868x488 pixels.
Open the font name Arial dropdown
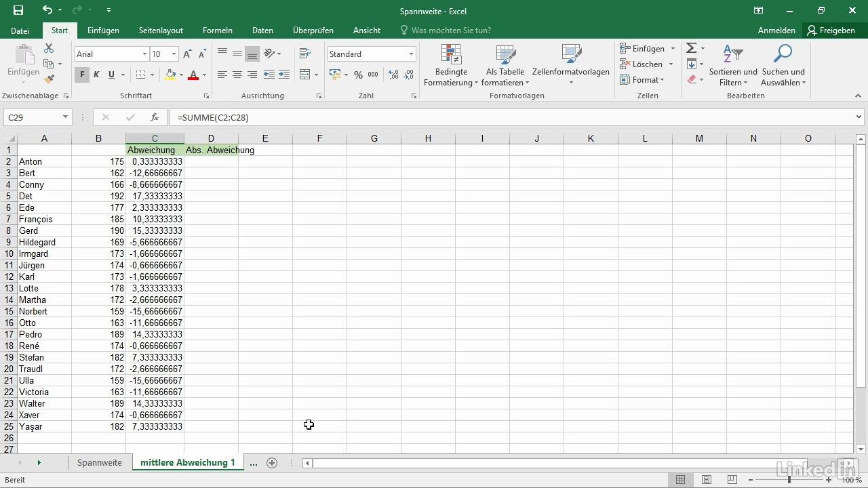pyautogui.click(x=144, y=54)
